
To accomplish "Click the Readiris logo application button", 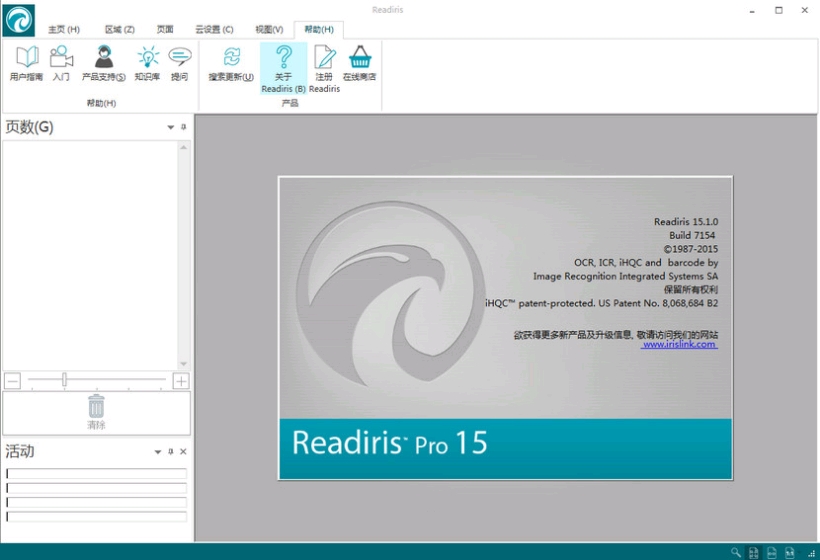I will 19,20.
